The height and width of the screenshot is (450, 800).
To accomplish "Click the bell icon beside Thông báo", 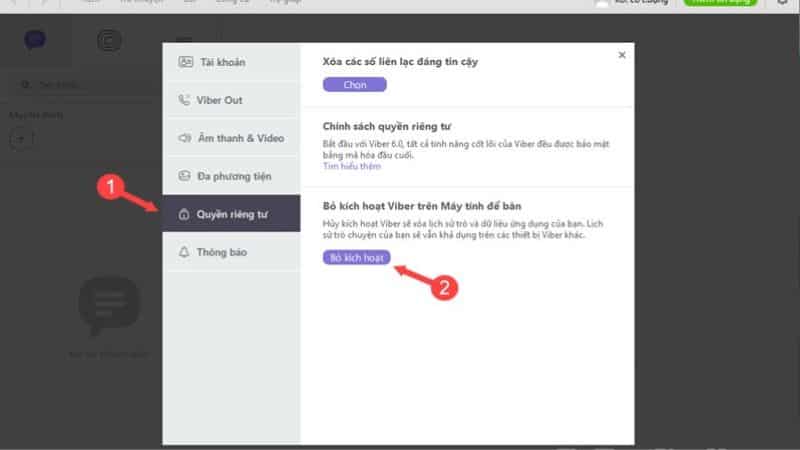I will 184,252.
